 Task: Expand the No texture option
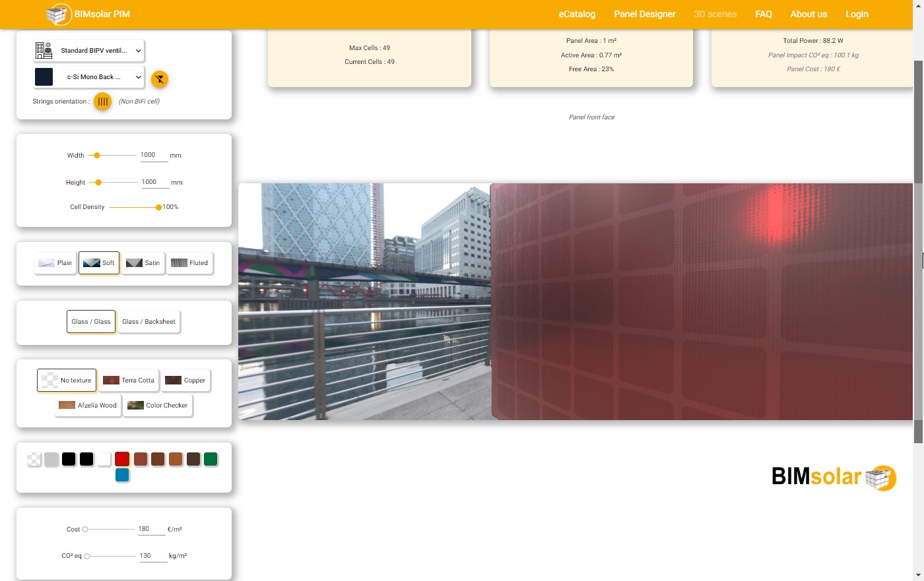coord(66,380)
